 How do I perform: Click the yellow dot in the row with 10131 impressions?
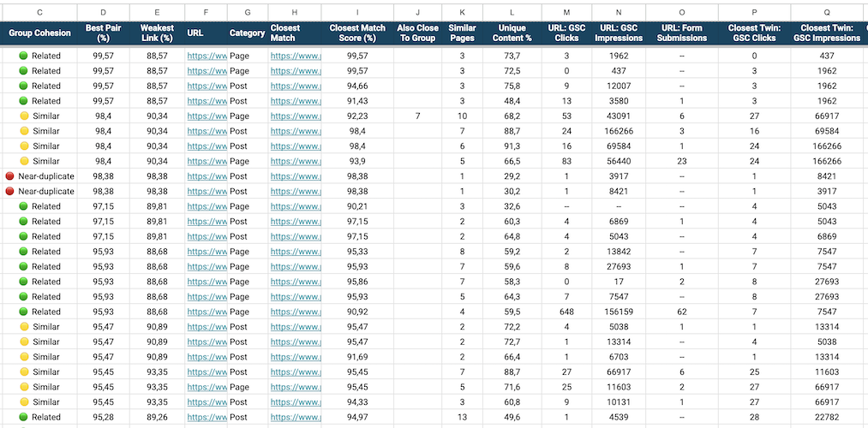coord(24,401)
